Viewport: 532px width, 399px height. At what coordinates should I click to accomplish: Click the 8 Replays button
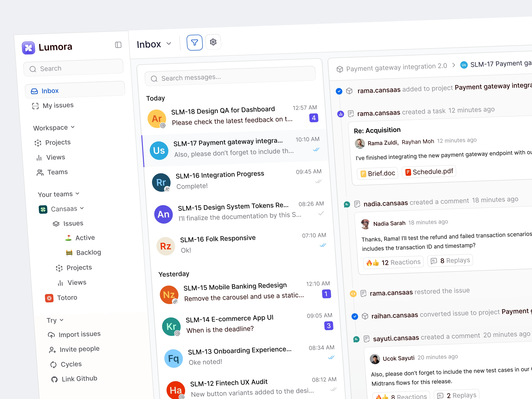coord(450,261)
